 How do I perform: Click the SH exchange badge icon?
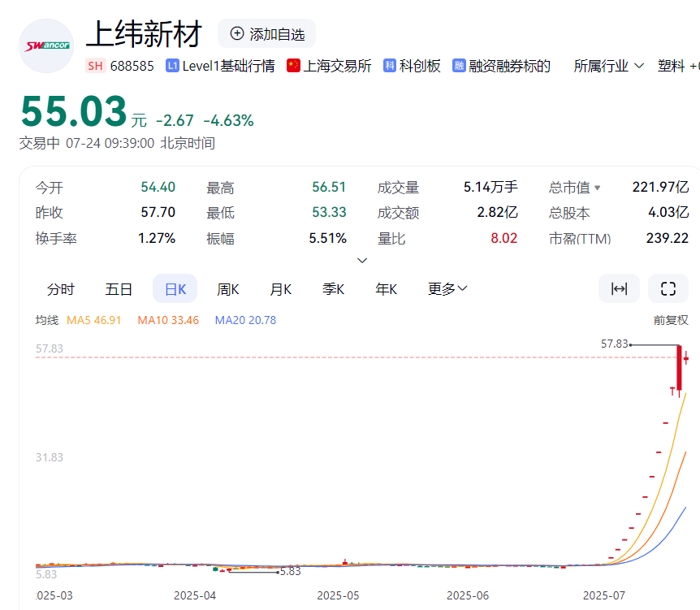click(95, 66)
